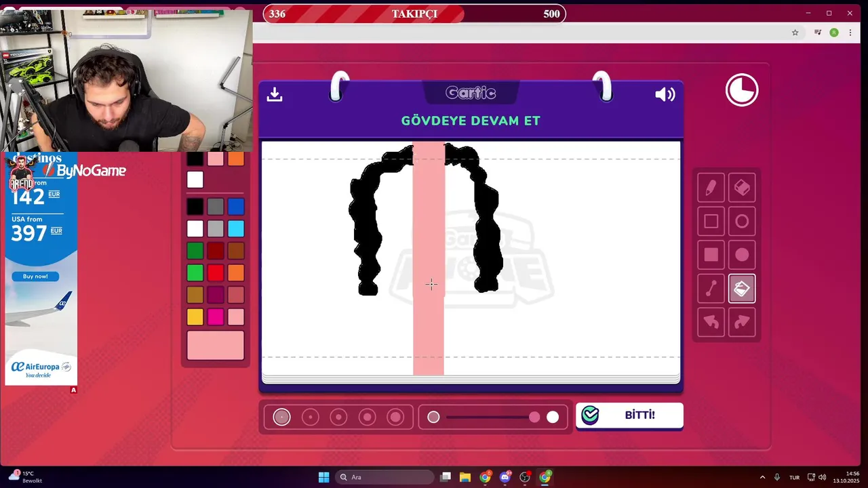868x488 pixels.
Task: Click the checkmark badge on the BİTTİ! button
Action: click(x=590, y=415)
